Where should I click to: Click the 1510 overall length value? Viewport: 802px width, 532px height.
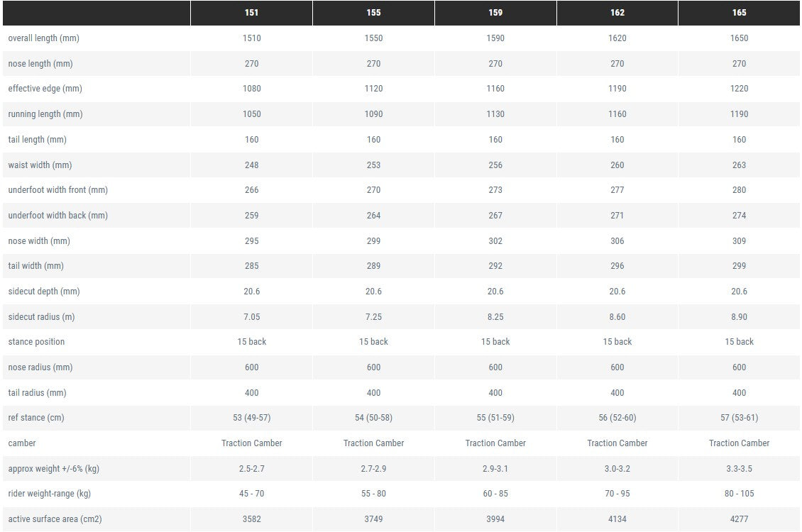point(252,38)
